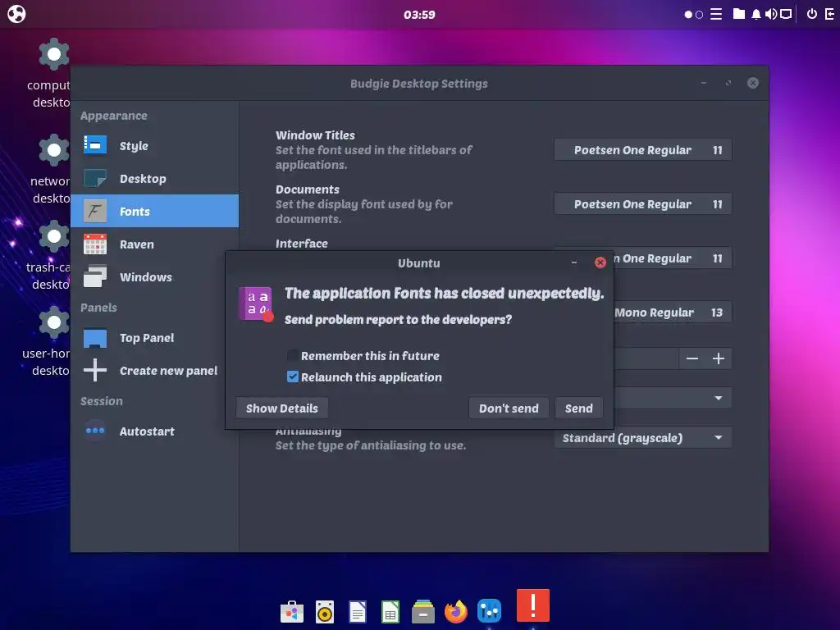Open the hamburger menu in top panel
This screenshot has width=840, height=630.
[716, 14]
